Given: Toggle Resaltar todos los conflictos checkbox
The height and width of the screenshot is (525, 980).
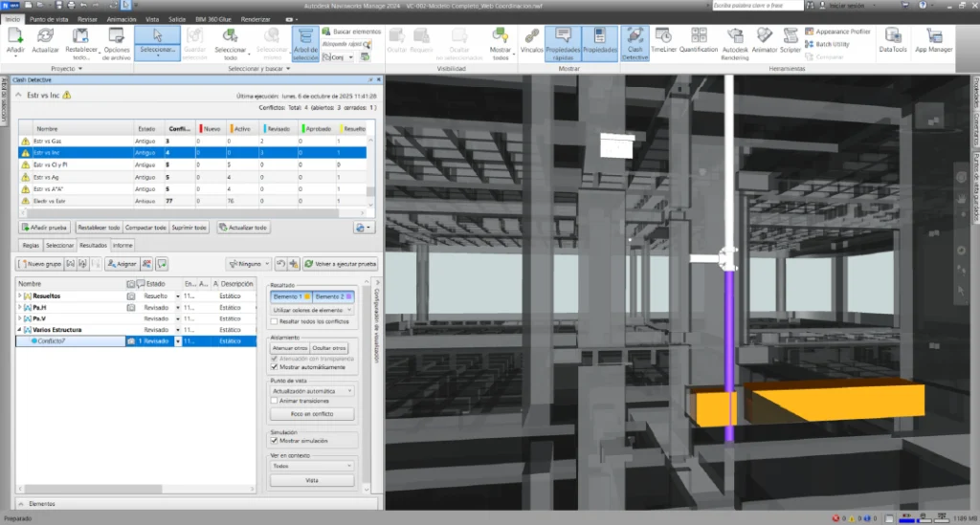Looking at the screenshot, I should [274, 321].
